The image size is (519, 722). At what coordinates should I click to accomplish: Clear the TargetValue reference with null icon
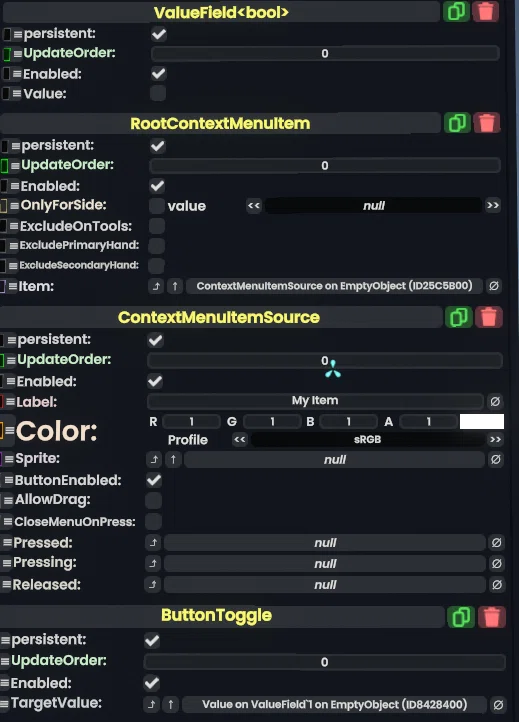pos(498,705)
